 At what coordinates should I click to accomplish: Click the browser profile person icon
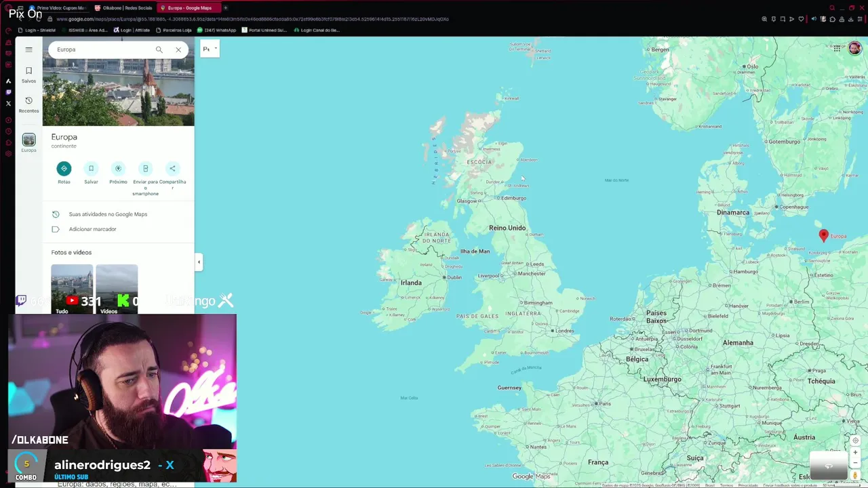842,19
